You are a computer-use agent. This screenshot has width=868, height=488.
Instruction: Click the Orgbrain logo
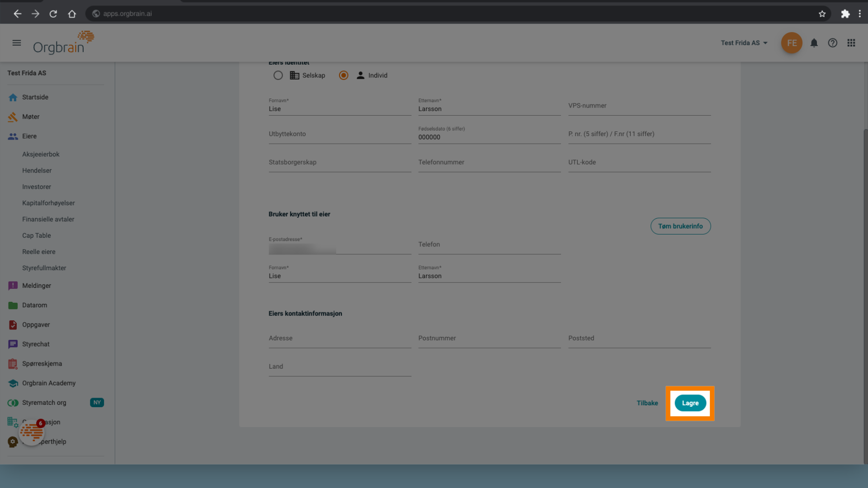click(63, 42)
